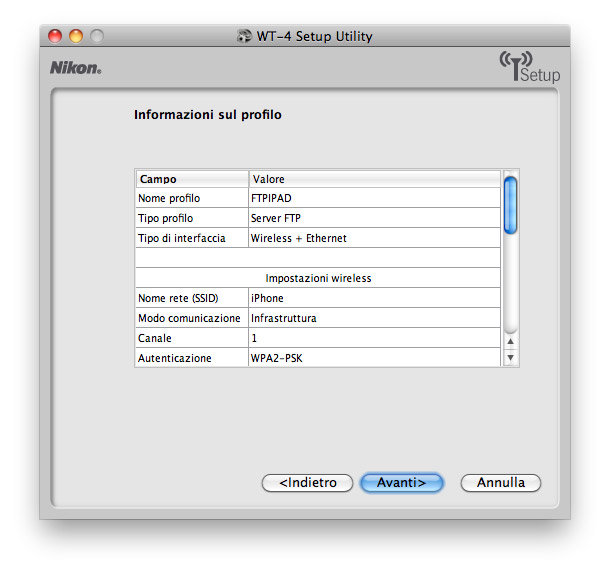Select the Nome profilo row
The image size is (610, 574).
pyautogui.click(x=318, y=198)
